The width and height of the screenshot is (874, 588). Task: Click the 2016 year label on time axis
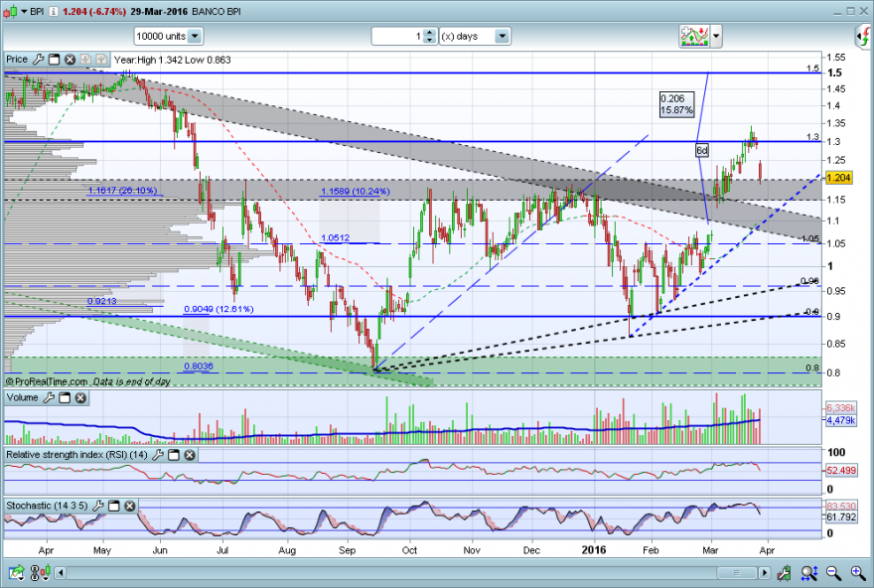click(x=594, y=550)
